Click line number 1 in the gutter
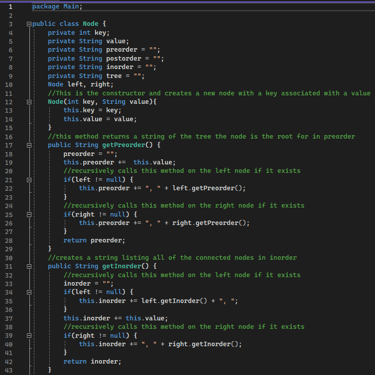This screenshot has height=375, width=375. coord(11,7)
